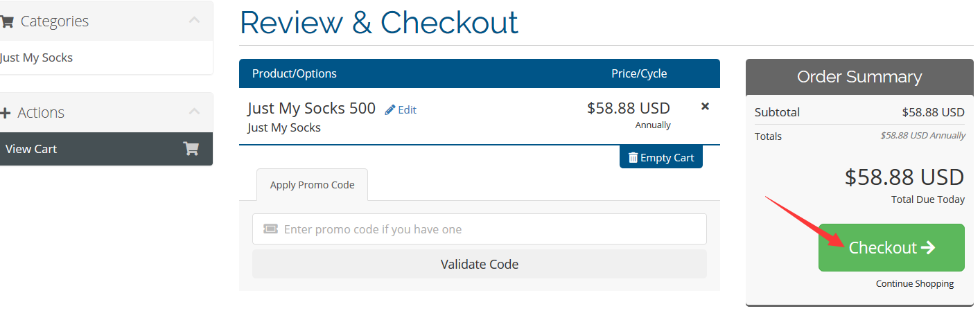
Task: Select Just My Socks category
Action: (x=36, y=57)
